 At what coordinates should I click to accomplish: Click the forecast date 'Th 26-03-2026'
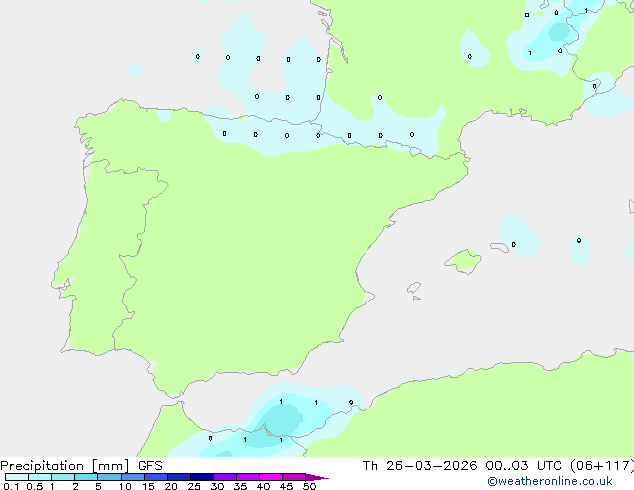(420, 466)
